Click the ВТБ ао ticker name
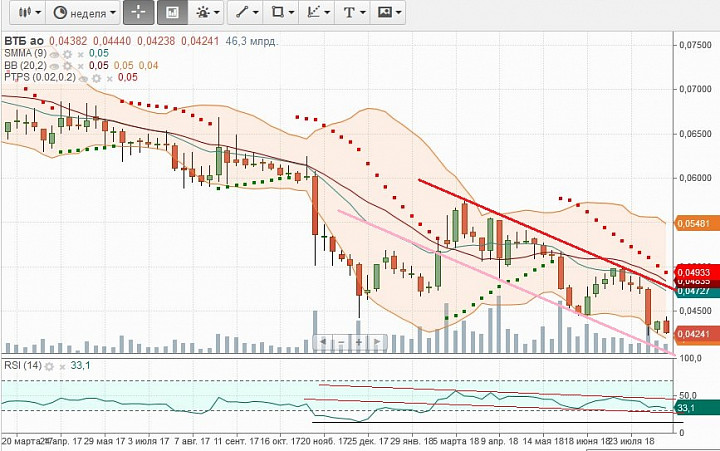 pos(24,41)
